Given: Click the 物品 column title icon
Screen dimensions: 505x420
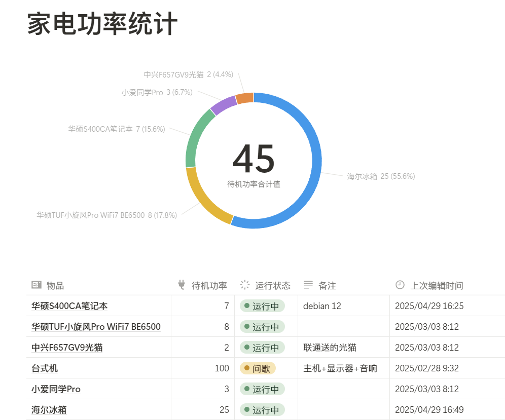Looking at the screenshot, I should tap(36, 285).
